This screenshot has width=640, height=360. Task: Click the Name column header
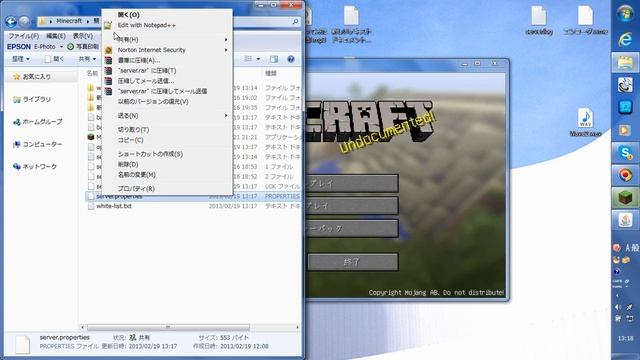point(92,73)
